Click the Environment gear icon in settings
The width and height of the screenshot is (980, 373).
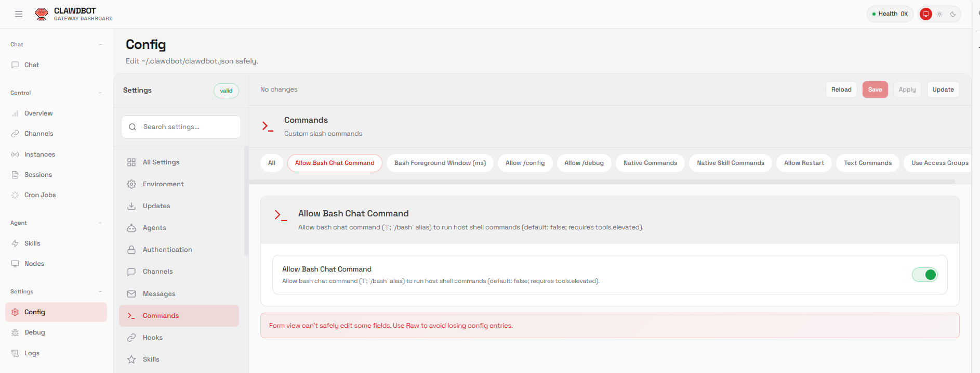point(131,184)
